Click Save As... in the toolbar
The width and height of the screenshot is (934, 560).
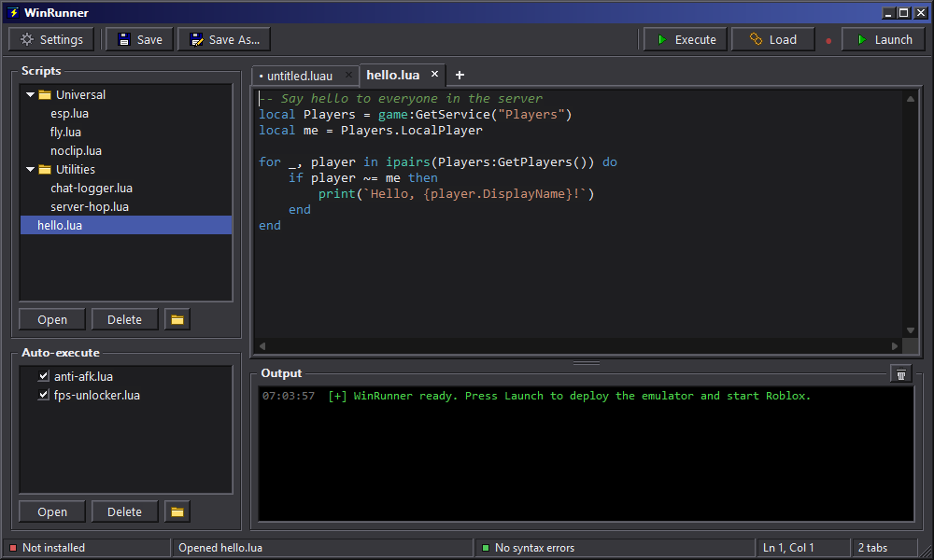tap(224, 39)
